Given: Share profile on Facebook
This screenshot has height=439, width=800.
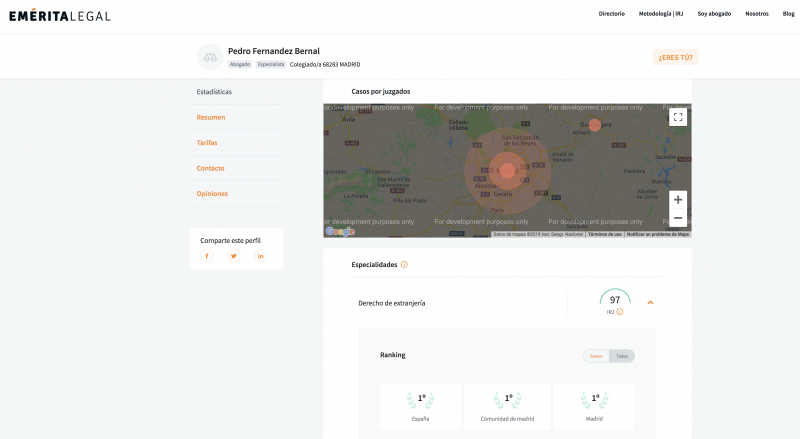Looking at the screenshot, I should click(207, 256).
